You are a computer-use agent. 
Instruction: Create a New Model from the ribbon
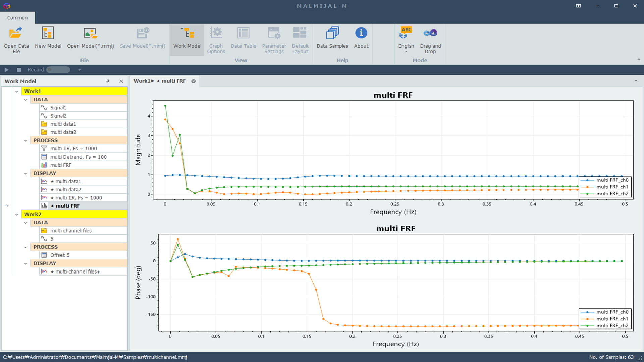[48, 34]
